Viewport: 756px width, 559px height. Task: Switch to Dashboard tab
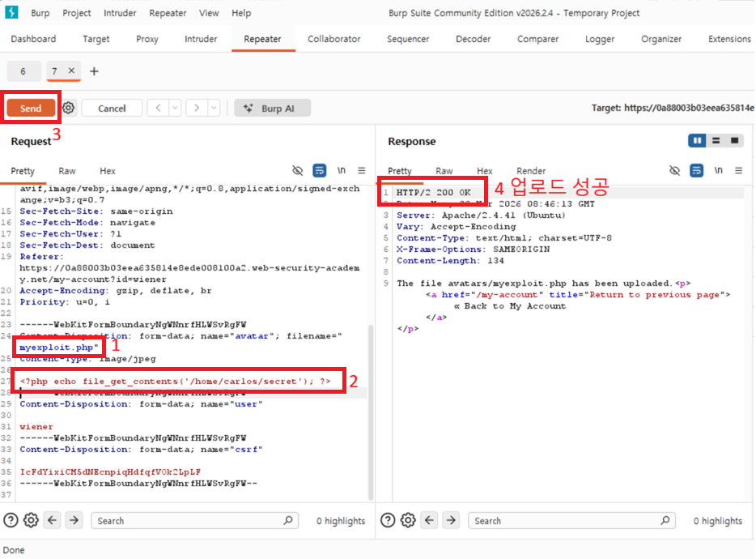click(x=33, y=39)
